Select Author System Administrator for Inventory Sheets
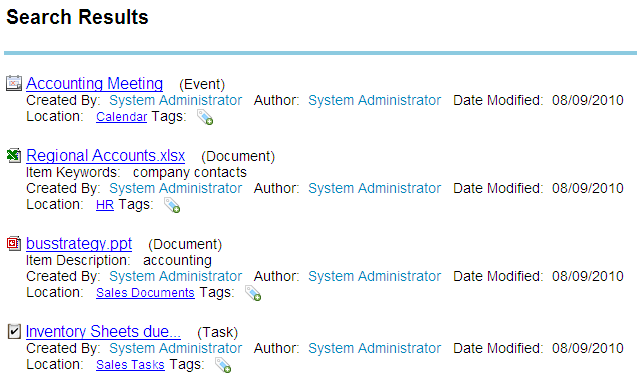The image size is (637, 381). [375, 349]
